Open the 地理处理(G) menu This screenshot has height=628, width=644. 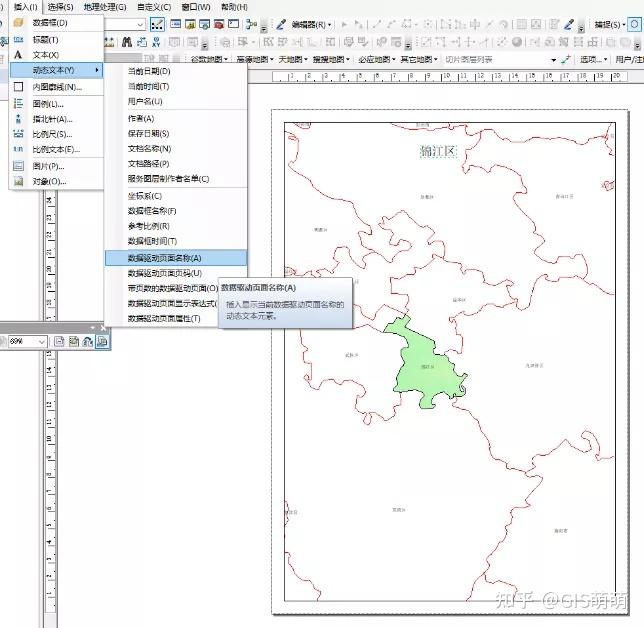[x=105, y=7]
